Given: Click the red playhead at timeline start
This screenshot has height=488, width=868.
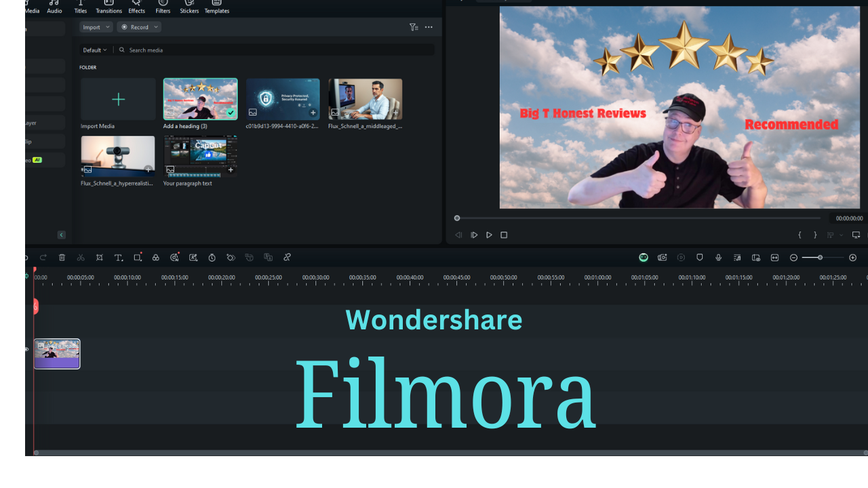Looking at the screenshot, I should coord(35,271).
